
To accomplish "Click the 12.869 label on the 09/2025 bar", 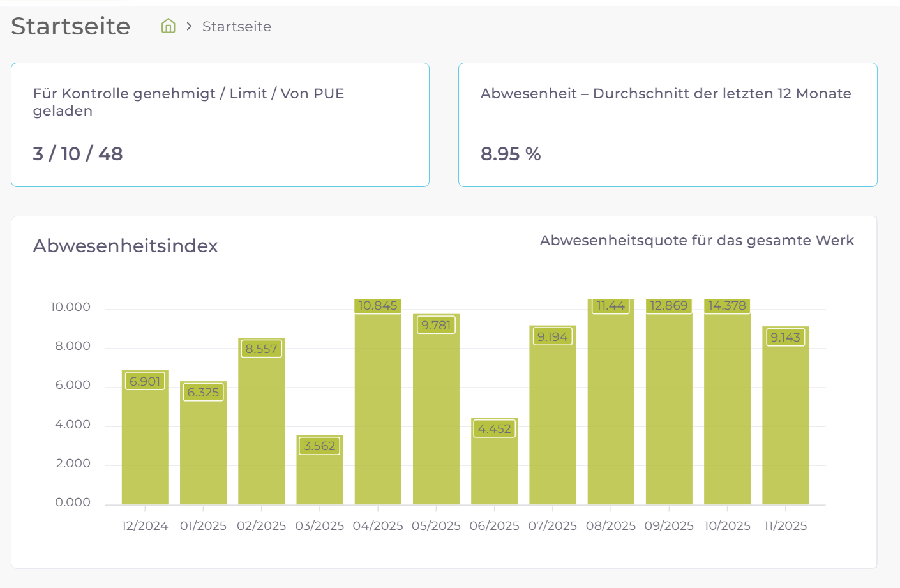I will click(x=669, y=306).
